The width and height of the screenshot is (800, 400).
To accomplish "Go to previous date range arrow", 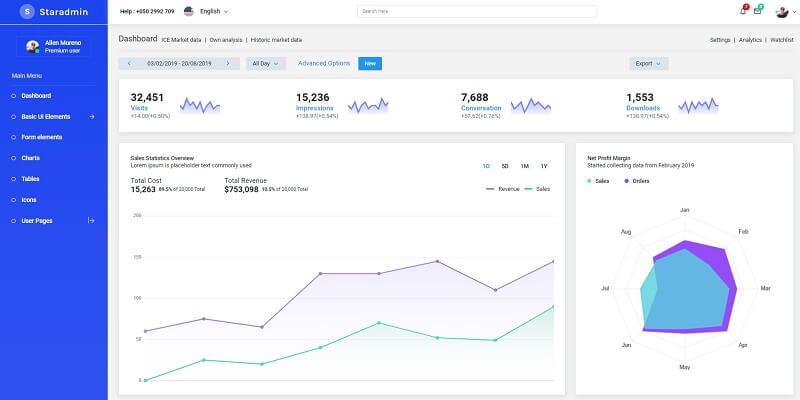I will (129, 63).
